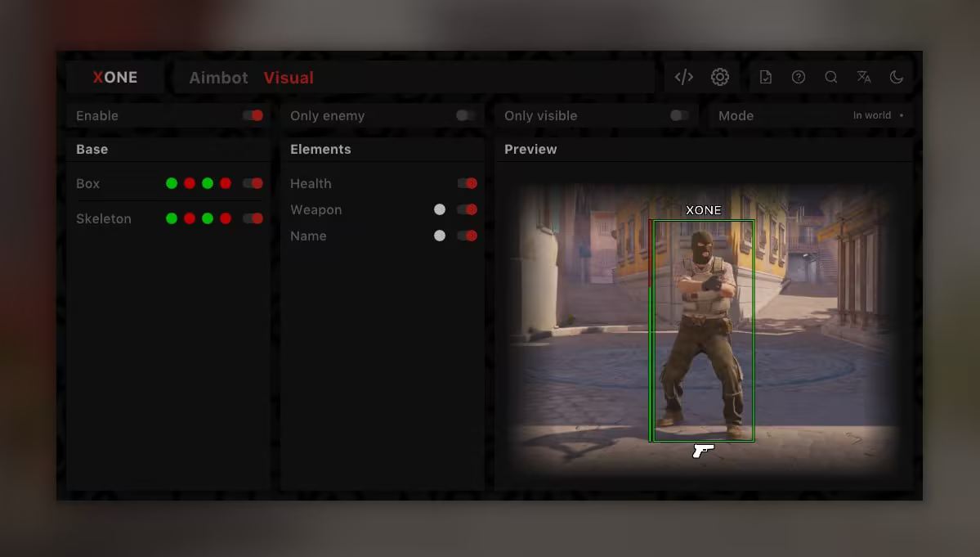Click the first green Box color dot
The height and width of the screenshot is (557, 980).
(172, 183)
